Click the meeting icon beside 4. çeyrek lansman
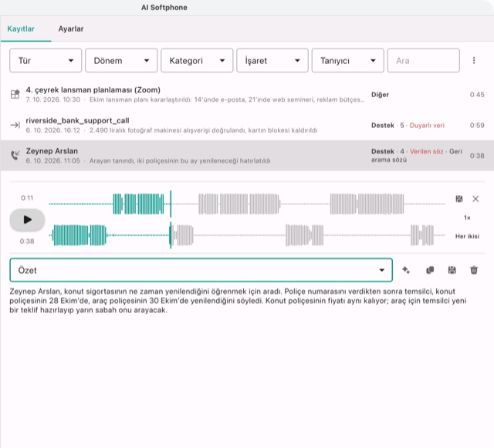The width and height of the screenshot is (494, 448). (x=15, y=94)
